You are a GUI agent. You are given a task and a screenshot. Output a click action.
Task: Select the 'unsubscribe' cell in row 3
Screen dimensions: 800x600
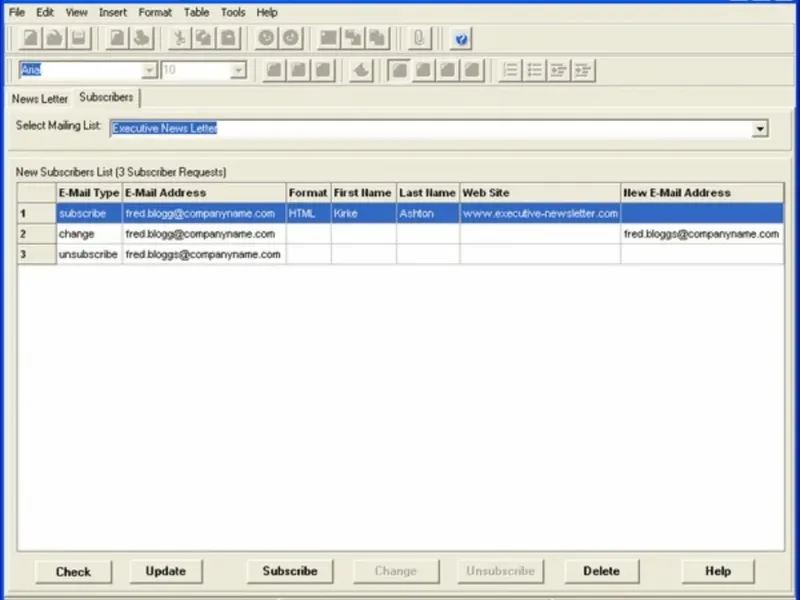(x=89, y=254)
